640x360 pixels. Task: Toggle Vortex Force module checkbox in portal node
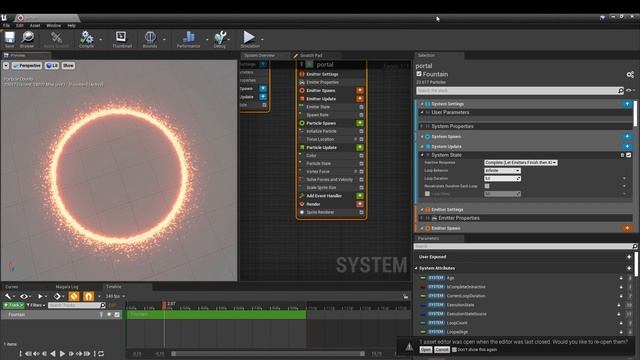pos(361,171)
